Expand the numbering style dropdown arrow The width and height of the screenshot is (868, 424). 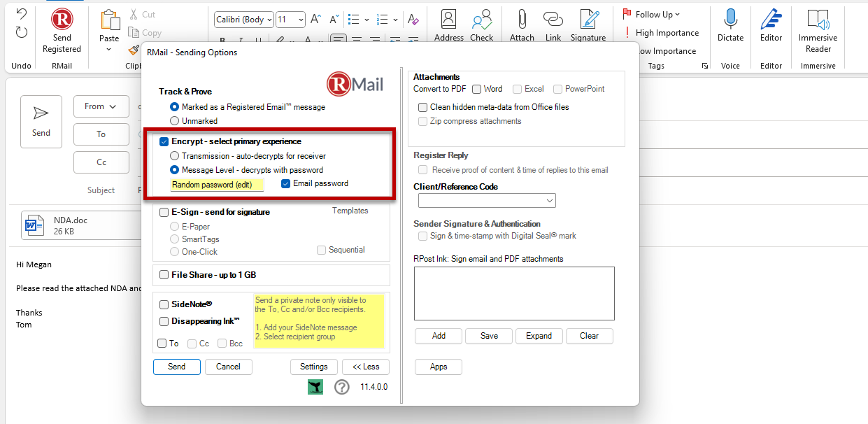[x=396, y=20]
